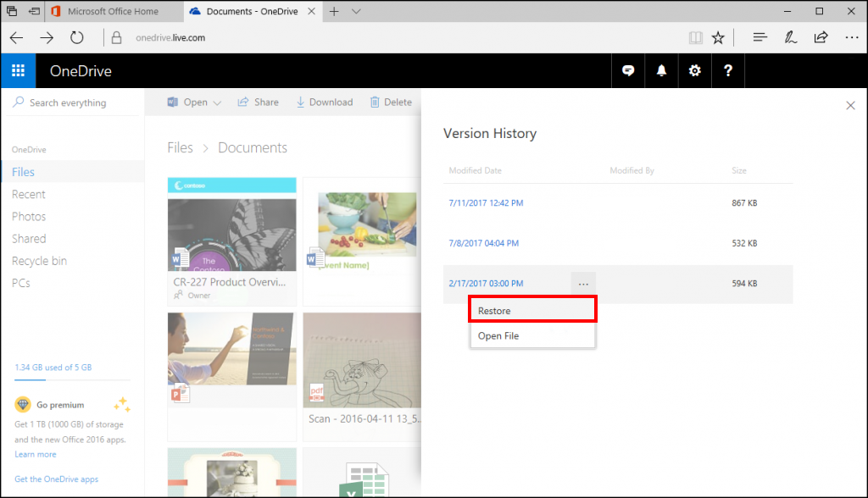
Task: Click the Size column header
Action: [x=739, y=170]
